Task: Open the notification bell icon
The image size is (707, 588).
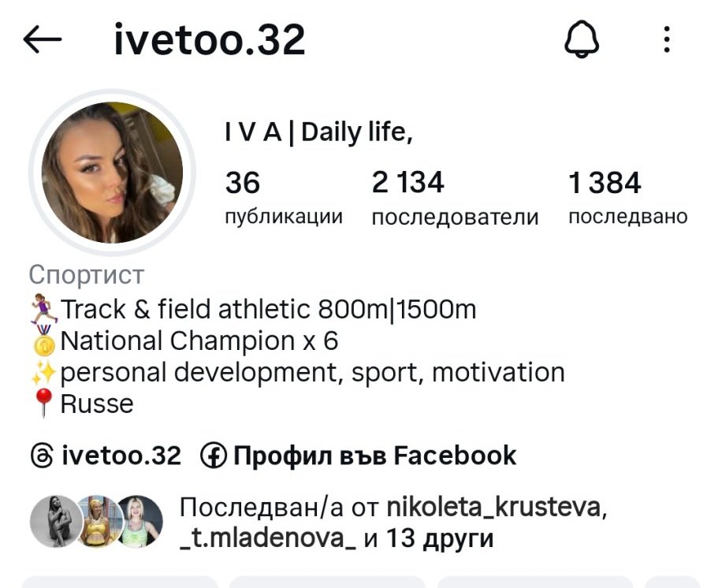Action: 582,39
